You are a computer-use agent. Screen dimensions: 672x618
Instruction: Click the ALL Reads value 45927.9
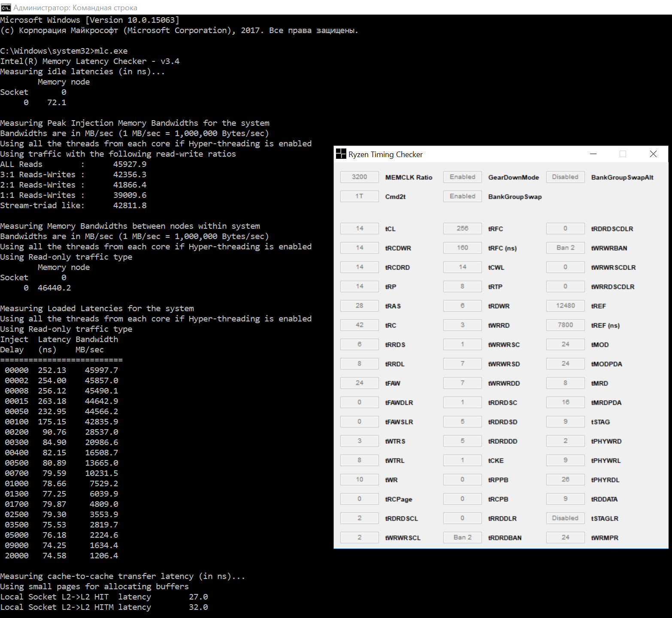pos(130,164)
